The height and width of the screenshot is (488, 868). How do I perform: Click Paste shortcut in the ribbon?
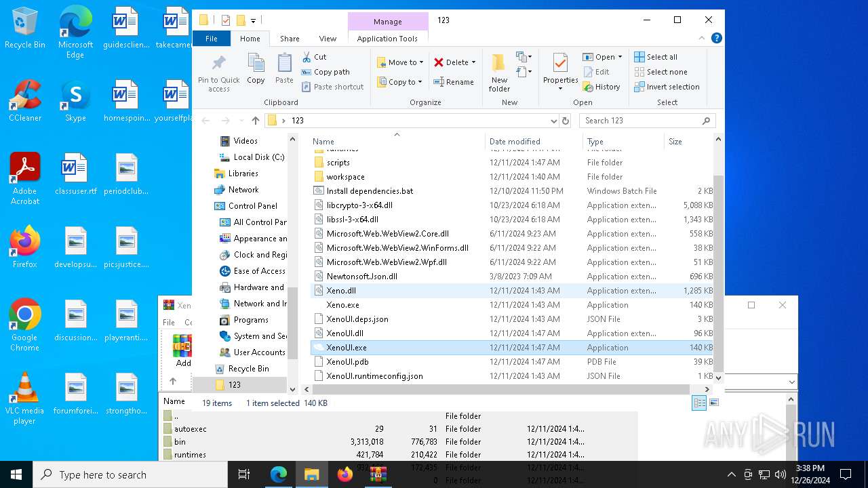pos(333,87)
